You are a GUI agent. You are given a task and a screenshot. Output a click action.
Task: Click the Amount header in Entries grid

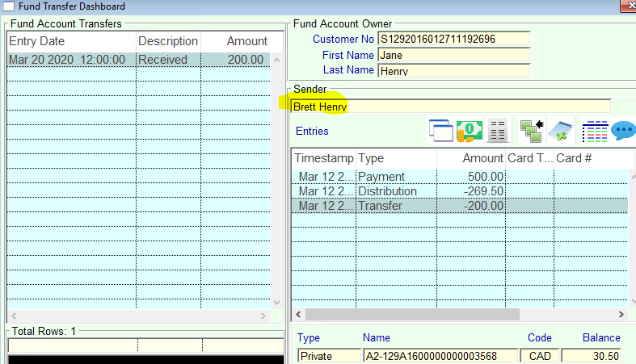tap(471, 158)
